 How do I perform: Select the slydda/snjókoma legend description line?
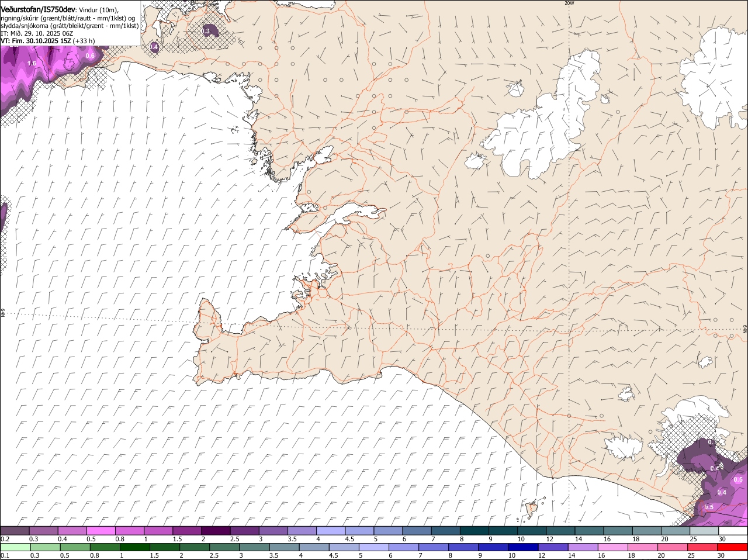pos(70,26)
